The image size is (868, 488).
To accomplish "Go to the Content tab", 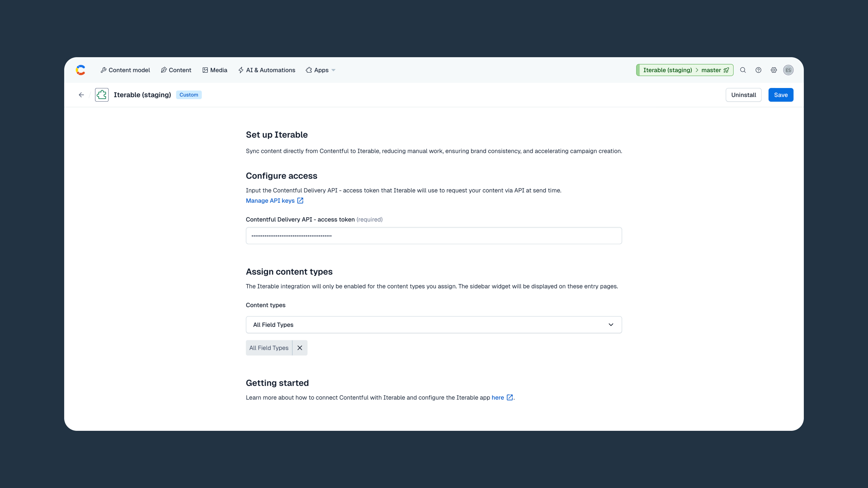I will (x=176, y=70).
